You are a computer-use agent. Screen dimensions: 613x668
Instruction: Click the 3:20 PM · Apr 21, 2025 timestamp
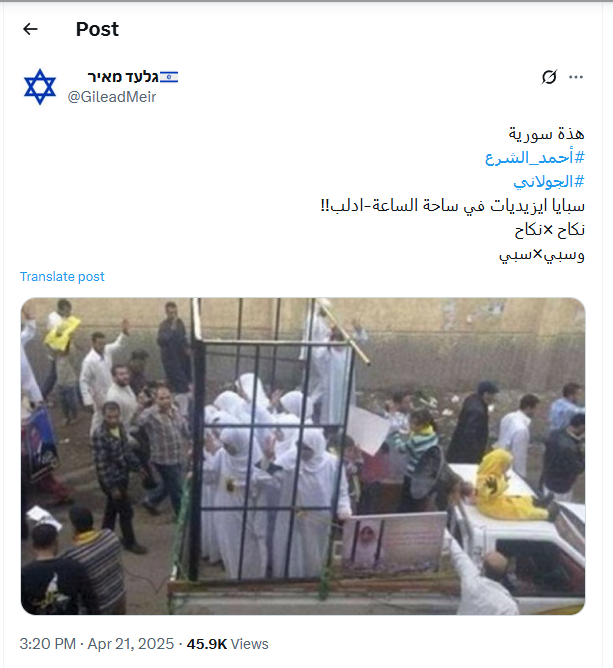tap(97, 643)
